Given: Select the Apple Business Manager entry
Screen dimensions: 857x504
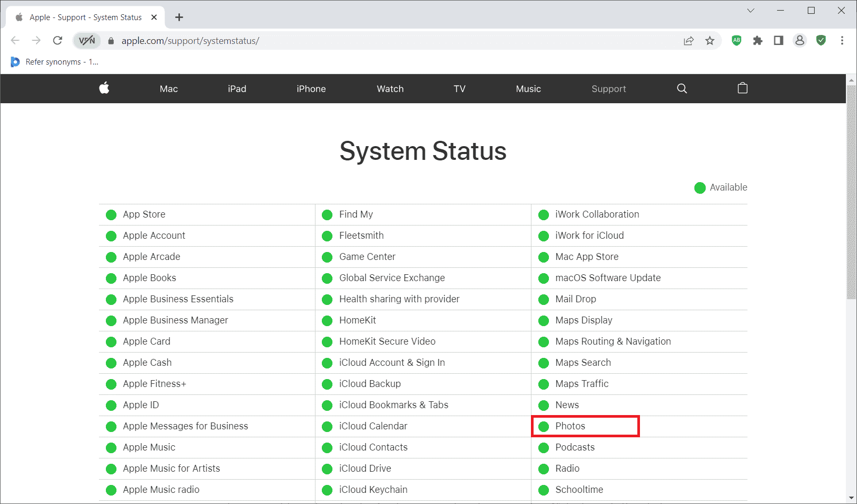Looking at the screenshot, I should click(x=175, y=320).
